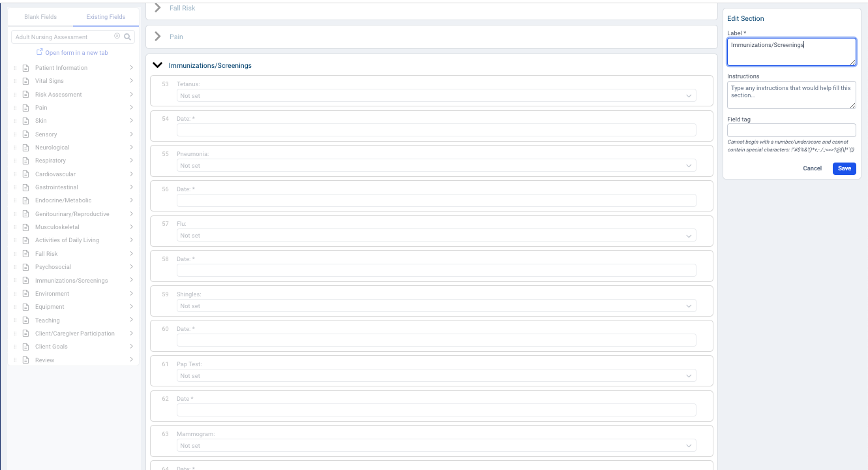Expand Client/Caregiver Participation in sidebar
This screenshot has height=470, width=868.
point(131,334)
